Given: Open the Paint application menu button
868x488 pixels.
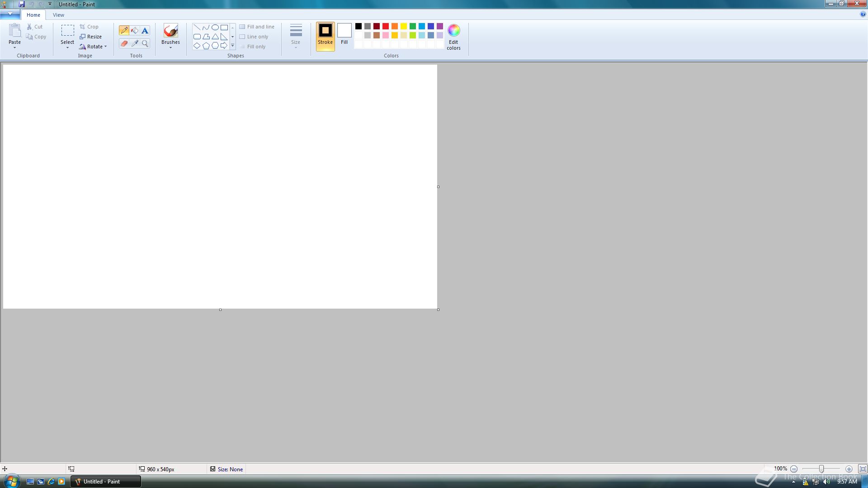Looking at the screenshot, I should pos(10,14).
